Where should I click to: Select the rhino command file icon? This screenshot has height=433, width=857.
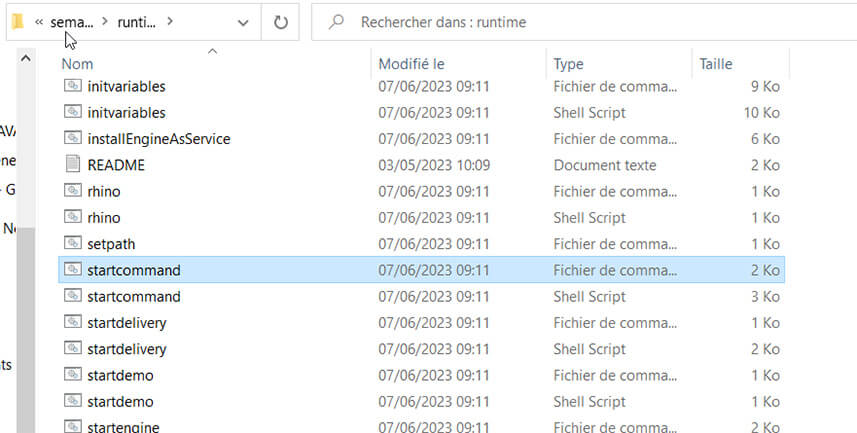73,191
